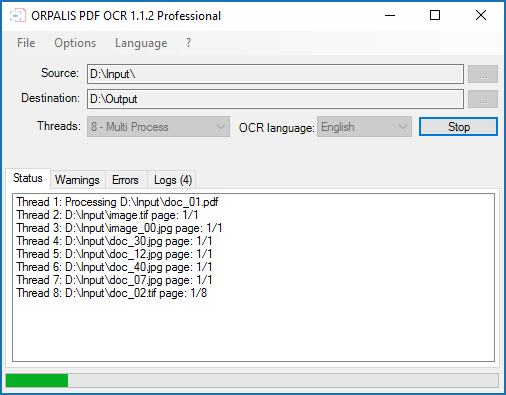The width and height of the screenshot is (506, 395).
Task: Select the Thread 5 doc_12.jpg line
Action: click(114, 254)
